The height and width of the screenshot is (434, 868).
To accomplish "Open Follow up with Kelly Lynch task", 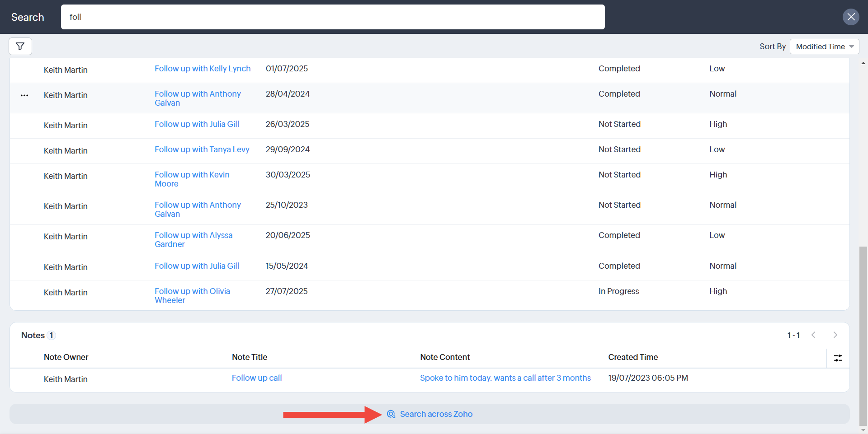I will coord(202,69).
